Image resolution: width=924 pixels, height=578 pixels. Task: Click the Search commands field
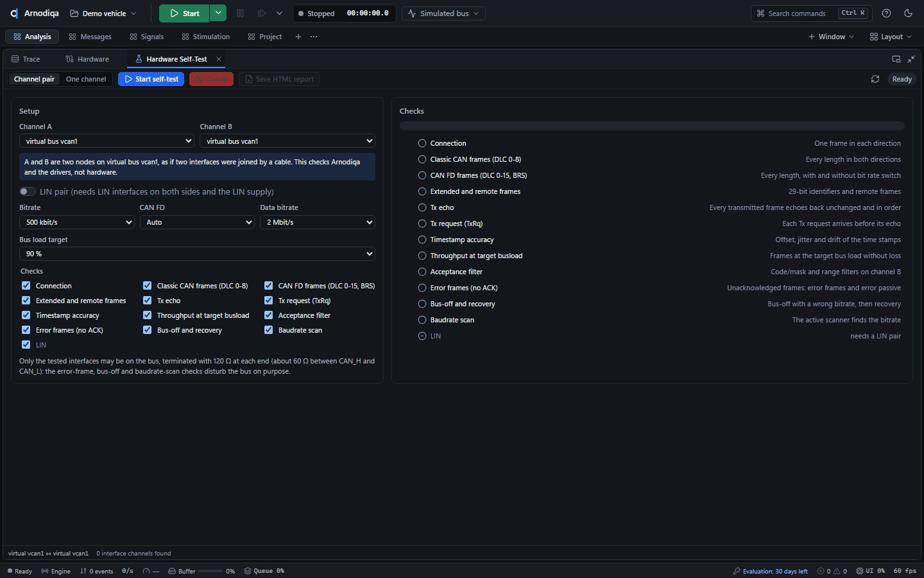click(812, 13)
